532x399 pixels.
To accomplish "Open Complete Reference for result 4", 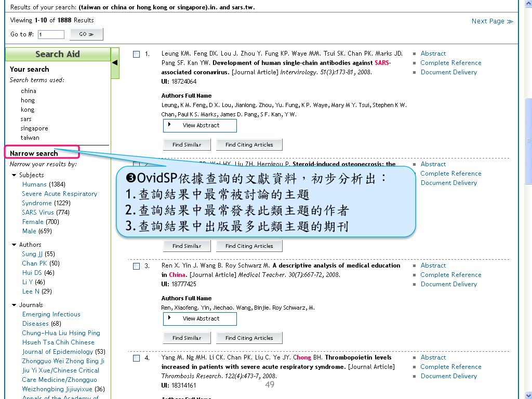I will (x=450, y=367).
